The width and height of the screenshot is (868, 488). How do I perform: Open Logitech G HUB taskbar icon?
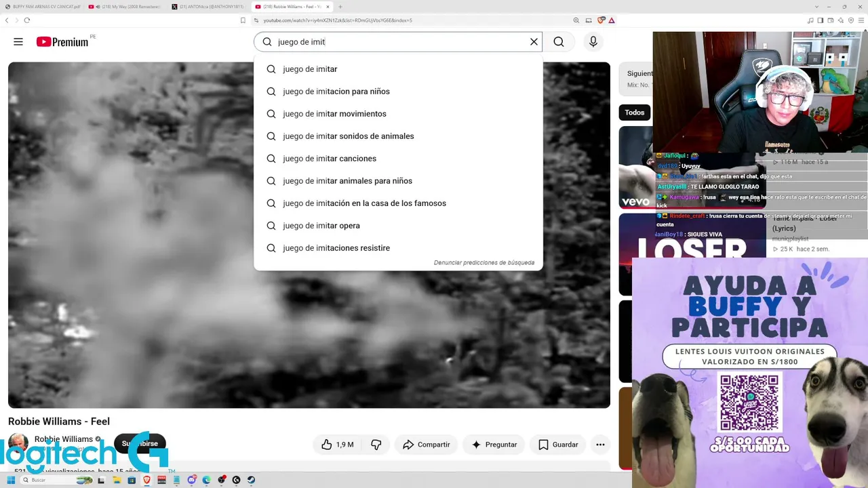point(236,480)
